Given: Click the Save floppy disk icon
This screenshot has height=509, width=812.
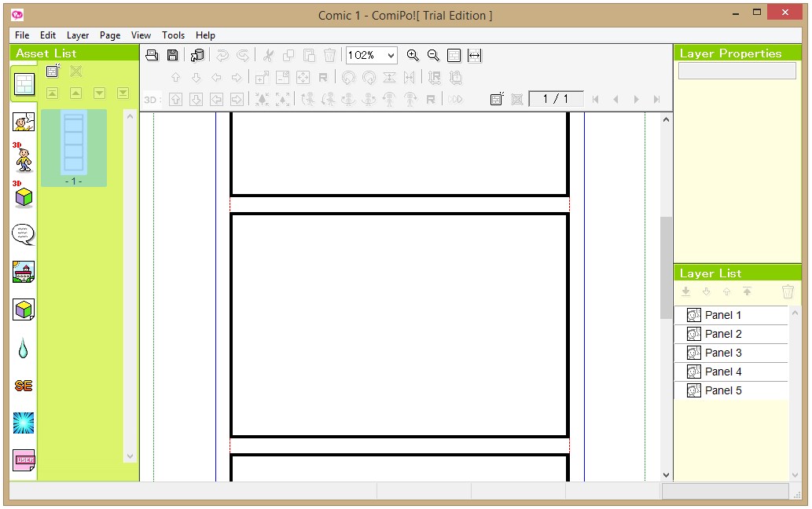Looking at the screenshot, I should coord(172,55).
